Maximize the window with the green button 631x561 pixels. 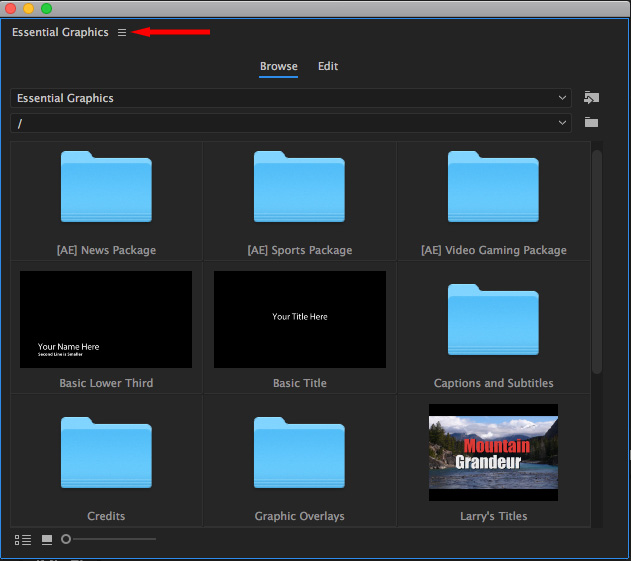click(x=46, y=8)
